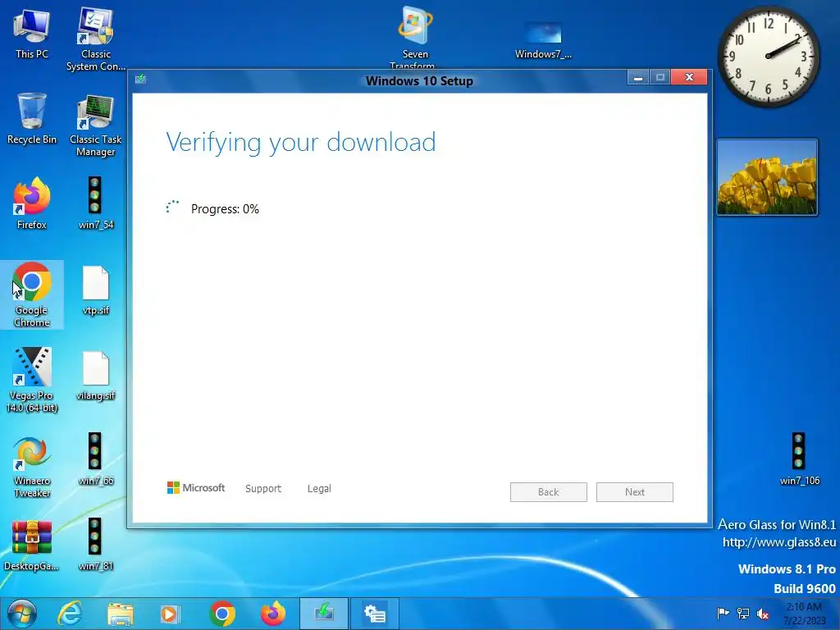Open the network tray icon
Image resolution: width=840 pixels, height=630 pixels.
[743, 613]
